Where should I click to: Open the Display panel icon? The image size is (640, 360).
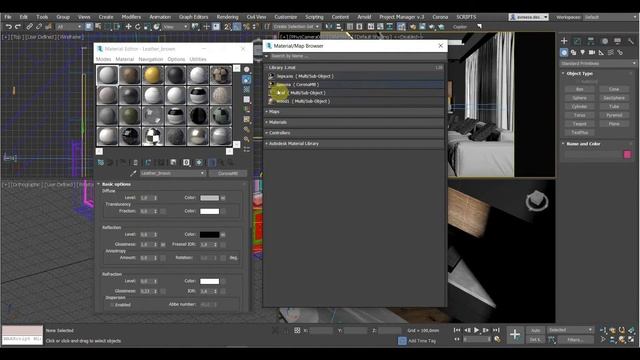coord(618,41)
